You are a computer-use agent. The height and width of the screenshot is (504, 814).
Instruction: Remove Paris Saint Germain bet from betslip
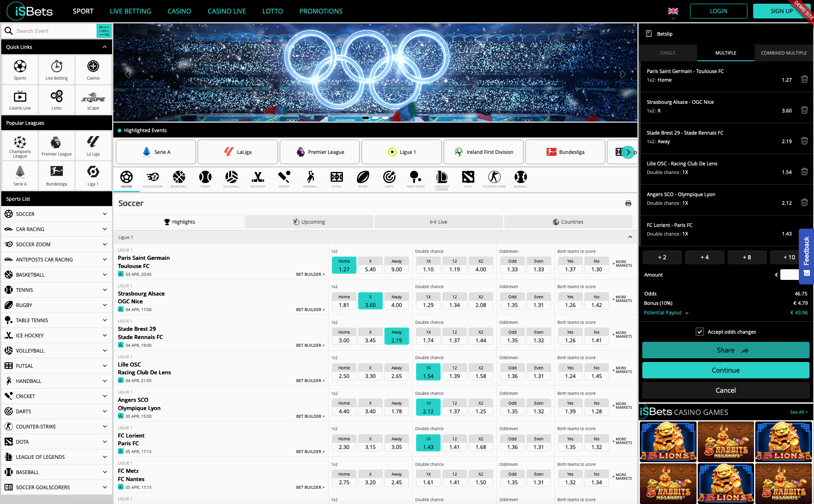(x=805, y=79)
